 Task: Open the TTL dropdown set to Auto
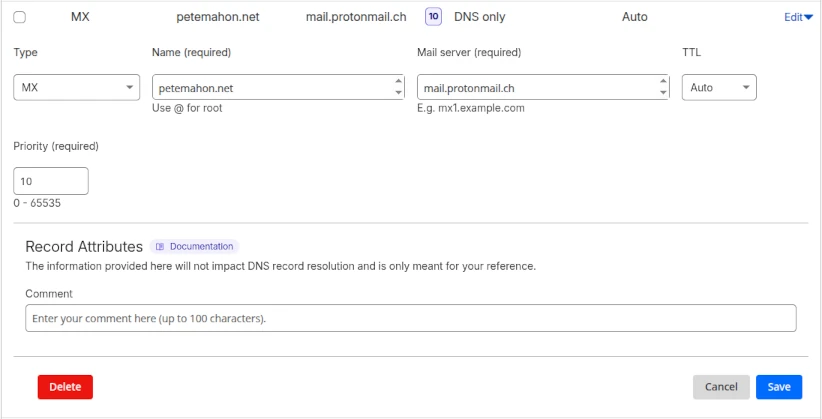pyautogui.click(x=719, y=87)
